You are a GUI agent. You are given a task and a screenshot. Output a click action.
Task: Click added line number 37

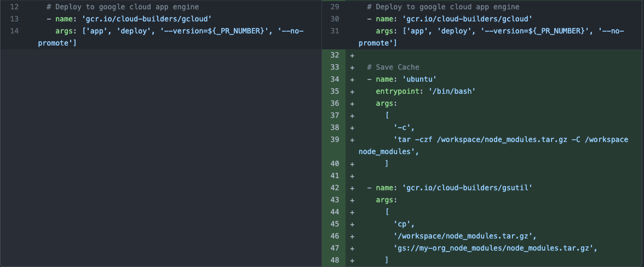(334, 115)
